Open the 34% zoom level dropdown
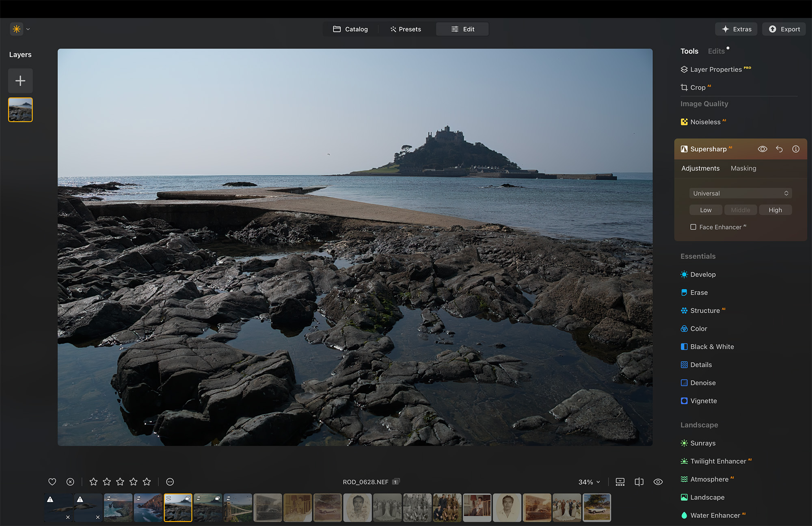Viewport: 812px width, 526px height. [x=589, y=482]
